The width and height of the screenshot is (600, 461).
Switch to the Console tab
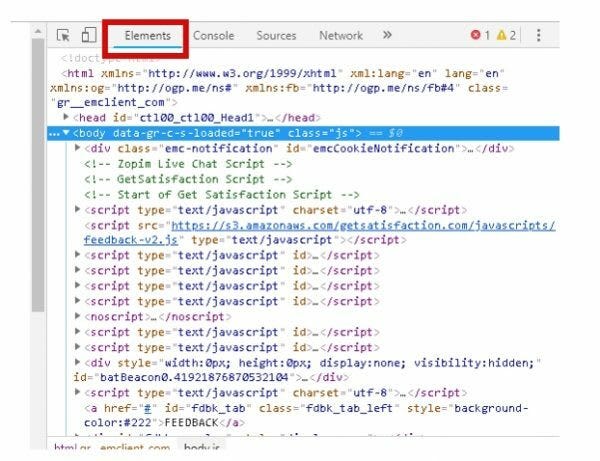(x=214, y=36)
